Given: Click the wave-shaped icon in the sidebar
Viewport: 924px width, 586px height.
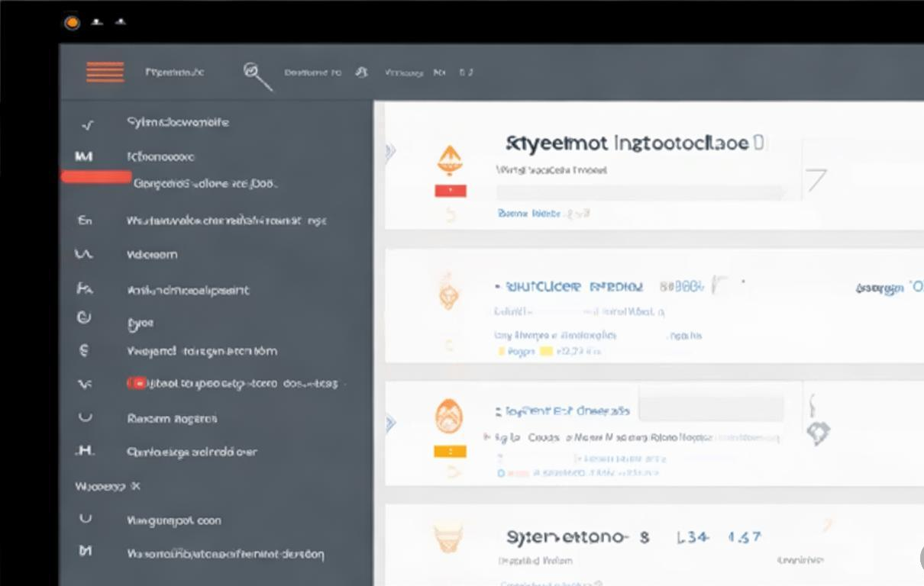Looking at the screenshot, I should (x=84, y=254).
